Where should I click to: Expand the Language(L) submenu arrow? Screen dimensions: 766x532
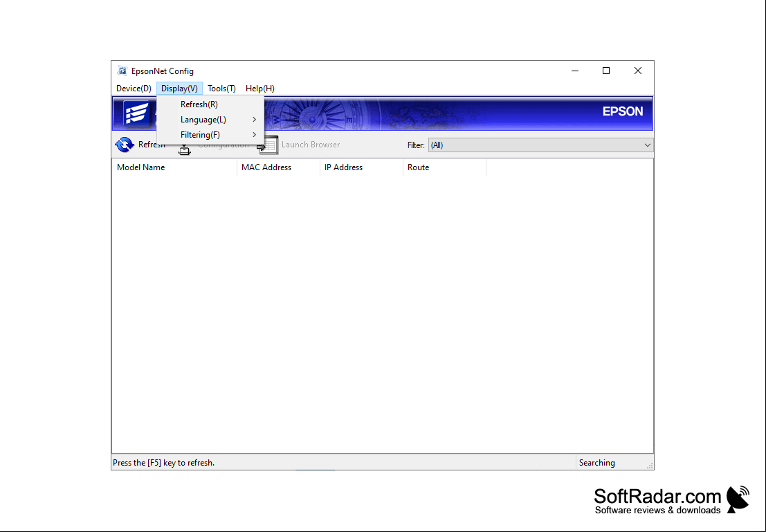coord(255,120)
